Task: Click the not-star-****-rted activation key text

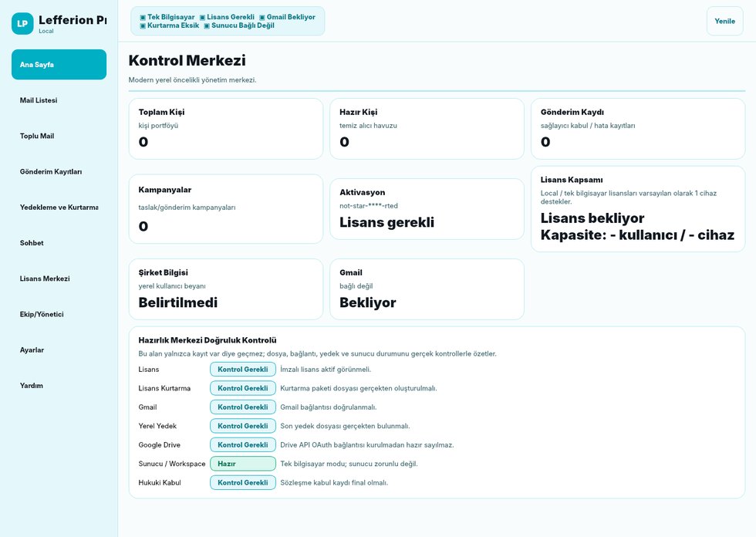Action: [369, 206]
